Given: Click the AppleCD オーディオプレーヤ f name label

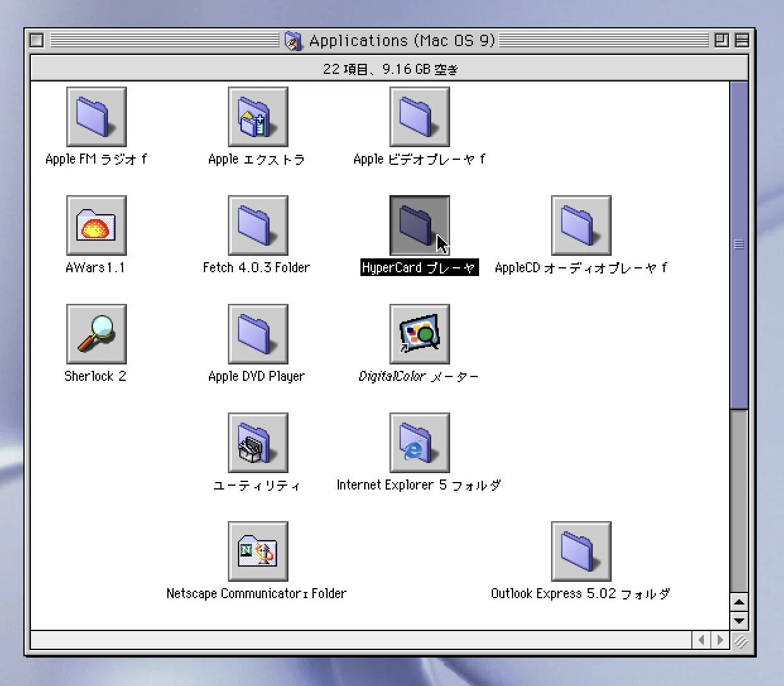Looking at the screenshot, I should coord(581,268).
